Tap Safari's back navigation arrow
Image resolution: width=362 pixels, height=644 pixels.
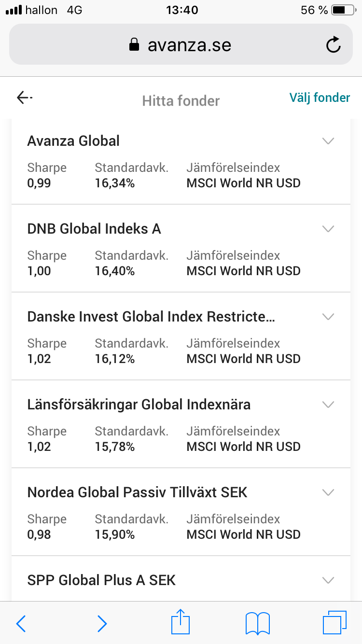click(x=21, y=623)
